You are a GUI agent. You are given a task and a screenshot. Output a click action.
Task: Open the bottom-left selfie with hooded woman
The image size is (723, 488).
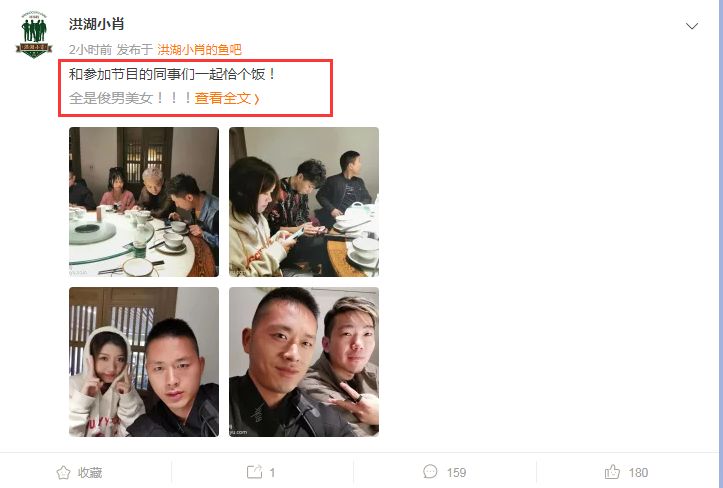click(144, 362)
